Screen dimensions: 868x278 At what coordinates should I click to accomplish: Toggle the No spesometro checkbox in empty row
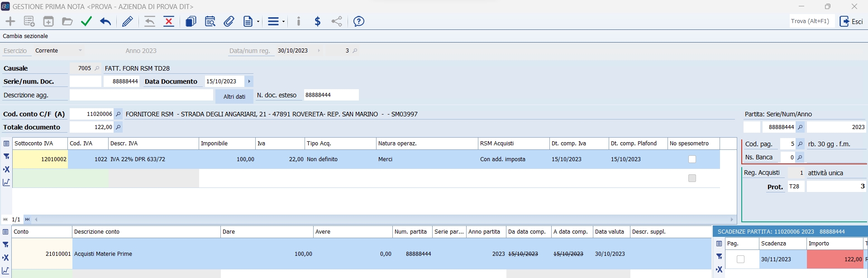point(692,178)
